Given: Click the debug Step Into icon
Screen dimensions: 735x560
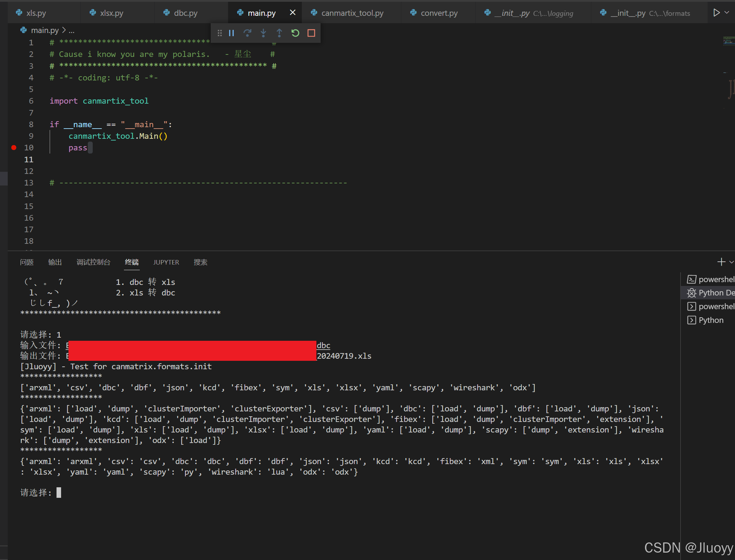Looking at the screenshot, I should [x=263, y=33].
